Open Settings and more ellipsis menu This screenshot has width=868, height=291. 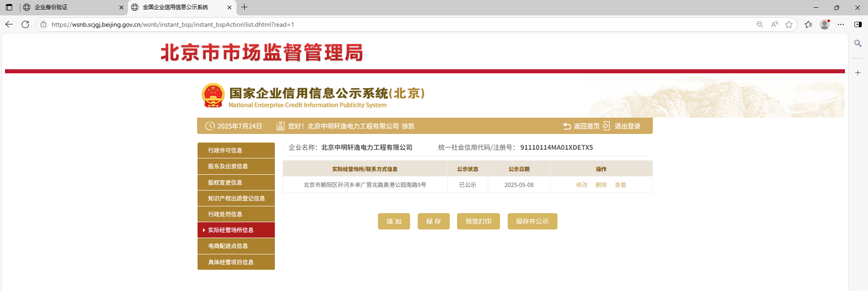click(841, 24)
